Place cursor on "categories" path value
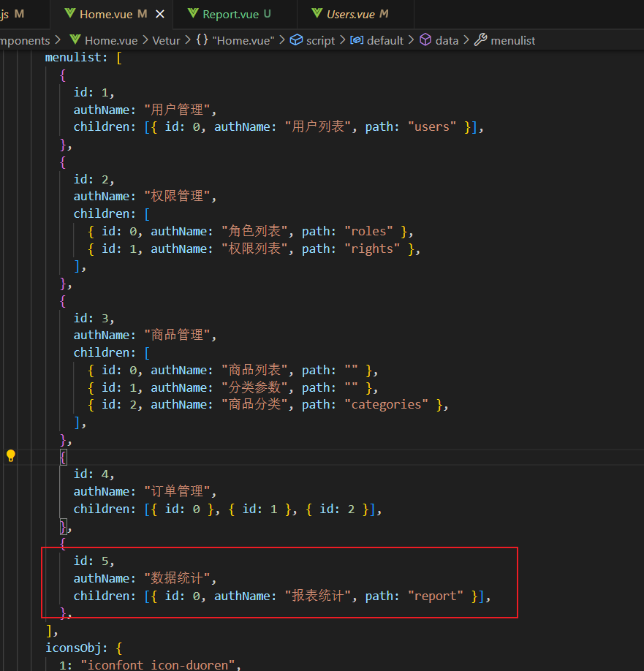644x671 pixels. coord(386,404)
